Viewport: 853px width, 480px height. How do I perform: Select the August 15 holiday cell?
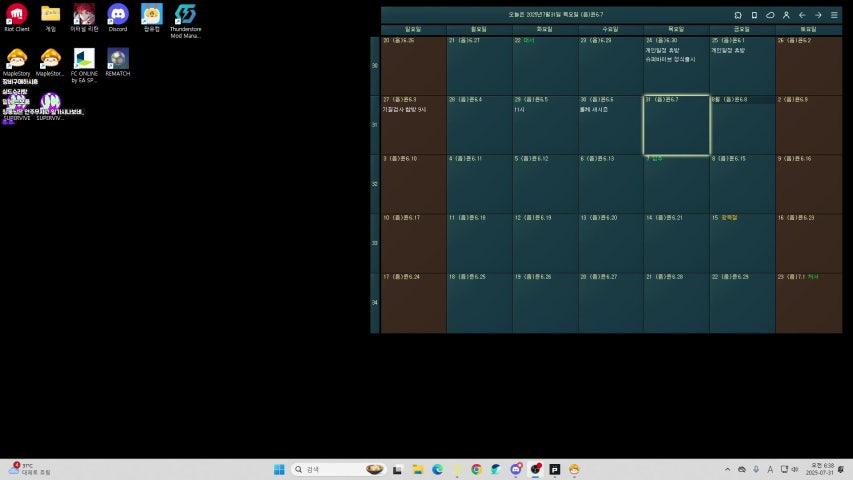(x=742, y=243)
